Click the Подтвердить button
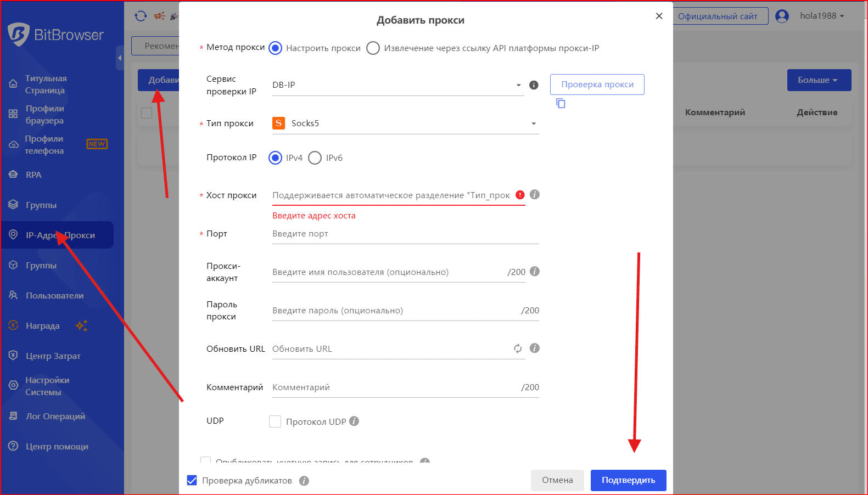Viewport: 868px width, 495px height. pyautogui.click(x=628, y=480)
